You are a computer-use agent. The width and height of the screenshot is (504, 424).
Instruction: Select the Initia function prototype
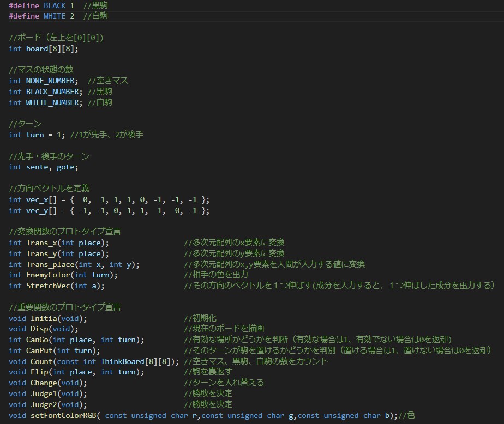[x=44, y=317]
